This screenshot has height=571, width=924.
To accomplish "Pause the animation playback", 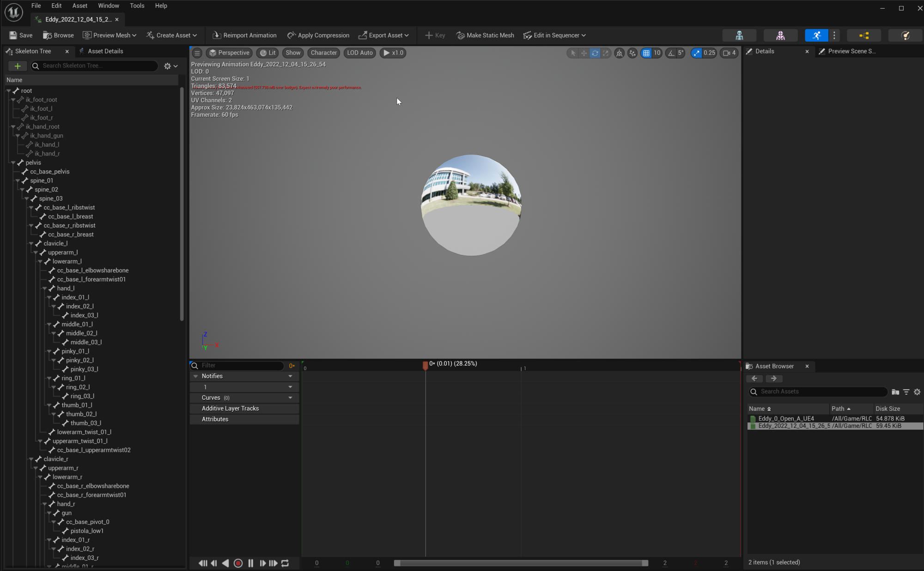I will (x=251, y=563).
